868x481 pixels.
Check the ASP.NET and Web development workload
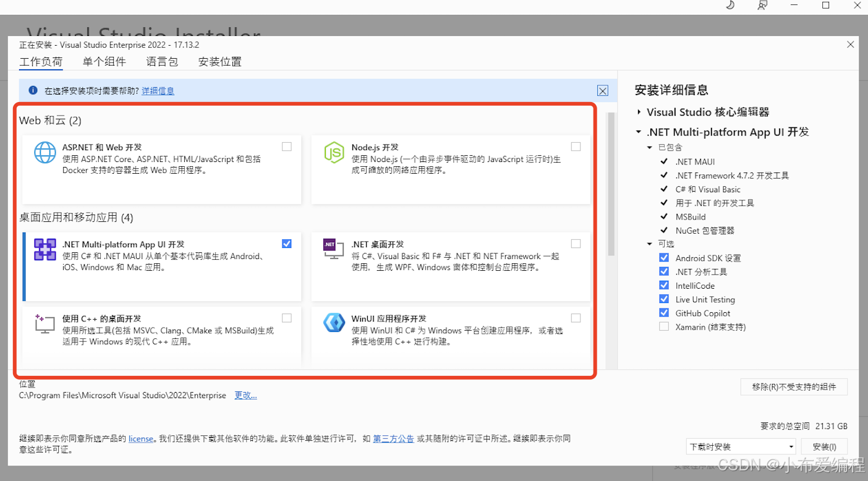tap(287, 147)
